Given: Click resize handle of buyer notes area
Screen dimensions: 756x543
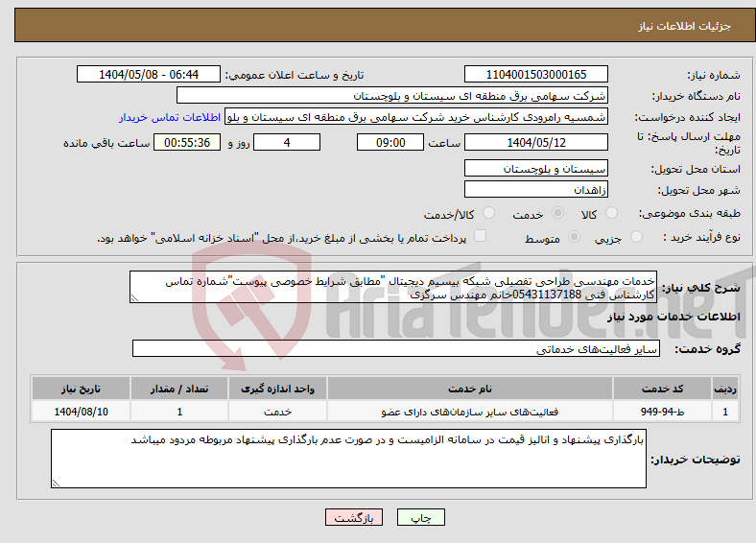Looking at the screenshot, I should (56, 484).
